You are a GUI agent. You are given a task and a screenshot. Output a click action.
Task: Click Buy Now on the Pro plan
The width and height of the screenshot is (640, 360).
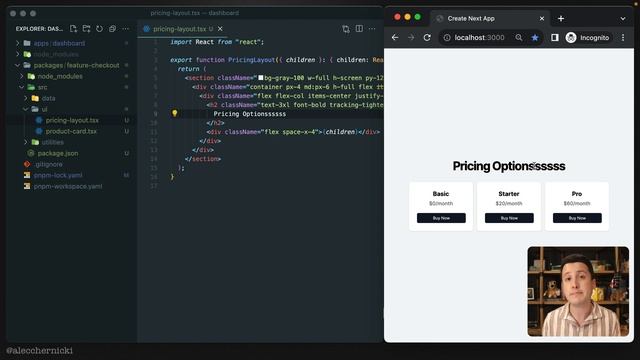click(x=577, y=218)
